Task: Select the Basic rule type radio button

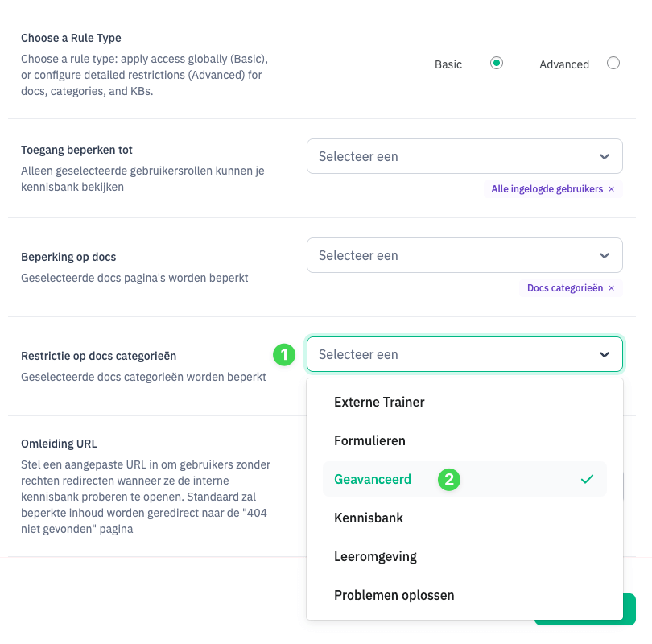Action: (497, 64)
